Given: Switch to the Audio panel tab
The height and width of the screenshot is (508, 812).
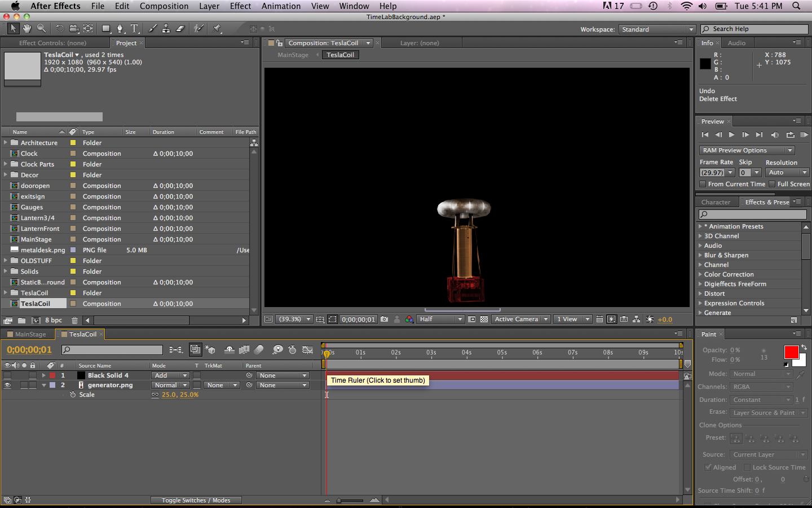Looking at the screenshot, I should click(736, 43).
